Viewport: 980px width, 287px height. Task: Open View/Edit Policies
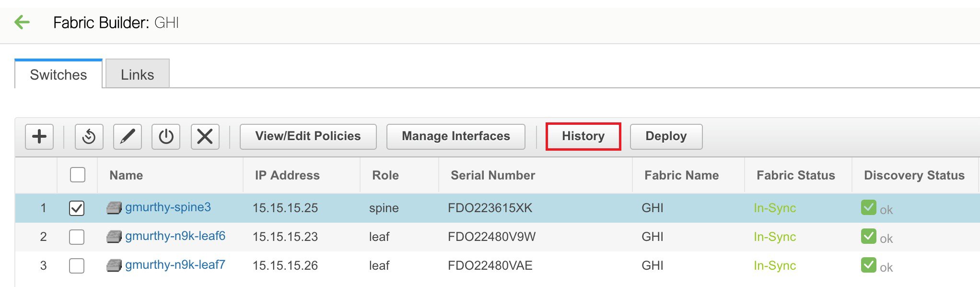(308, 136)
